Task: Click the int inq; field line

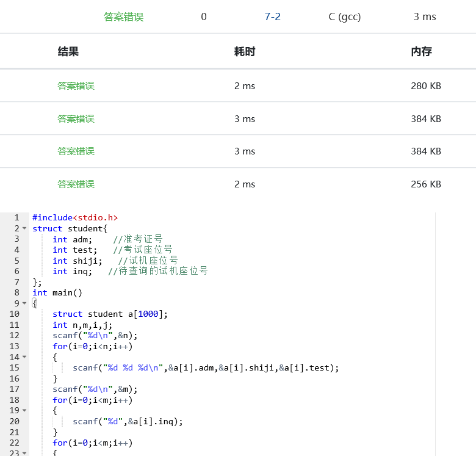Action: pyautogui.click(x=72, y=271)
